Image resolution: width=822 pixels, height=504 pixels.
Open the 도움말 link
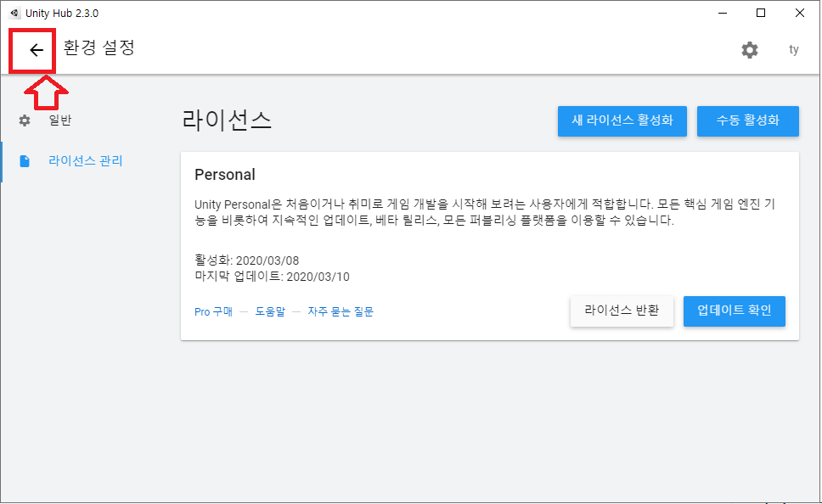(270, 311)
